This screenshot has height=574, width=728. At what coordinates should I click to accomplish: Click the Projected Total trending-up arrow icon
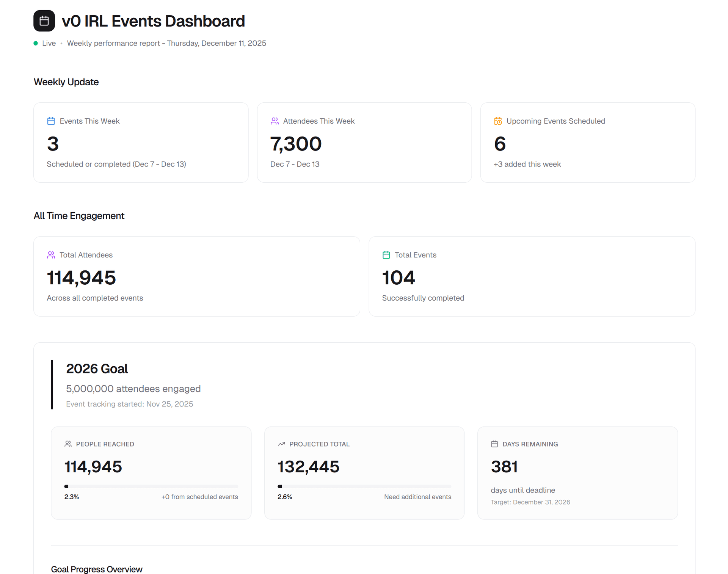(x=281, y=444)
